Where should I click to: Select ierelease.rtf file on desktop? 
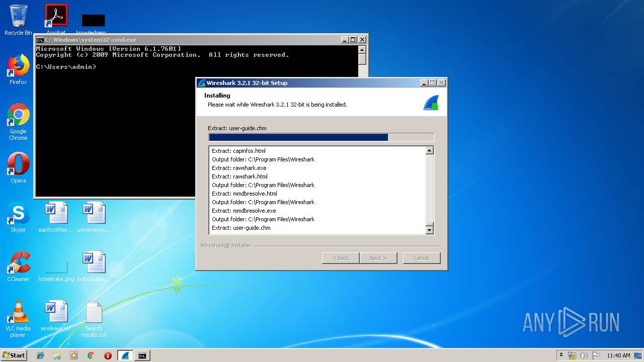(x=56, y=316)
